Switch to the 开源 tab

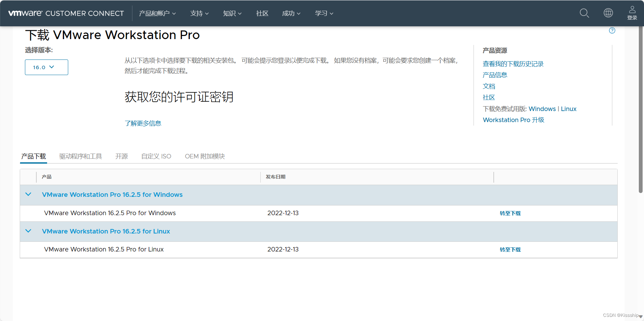[x=122, y=156]
